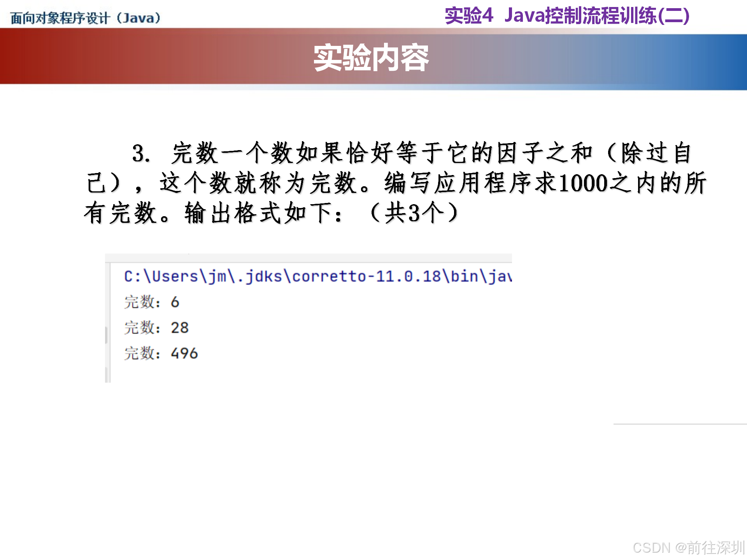Select the output line 完数: 6
The image size is (747, 560).
pos(152,302)
